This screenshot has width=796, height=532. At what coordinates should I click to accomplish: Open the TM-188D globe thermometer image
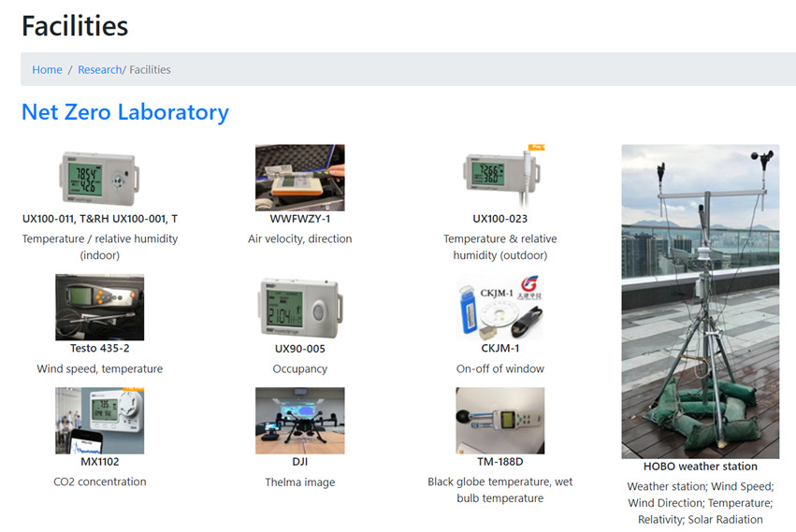click(500, 421)
